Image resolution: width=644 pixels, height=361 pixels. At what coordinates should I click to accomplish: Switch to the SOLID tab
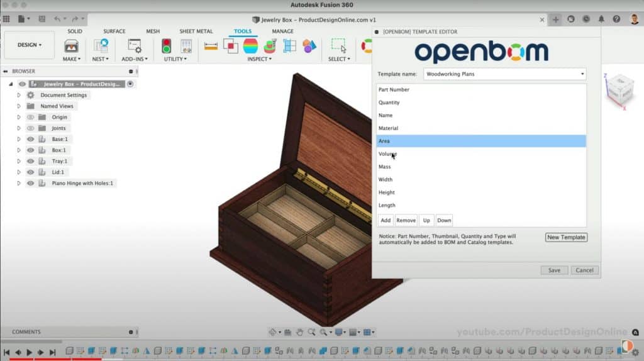click(x=75, y=31)
